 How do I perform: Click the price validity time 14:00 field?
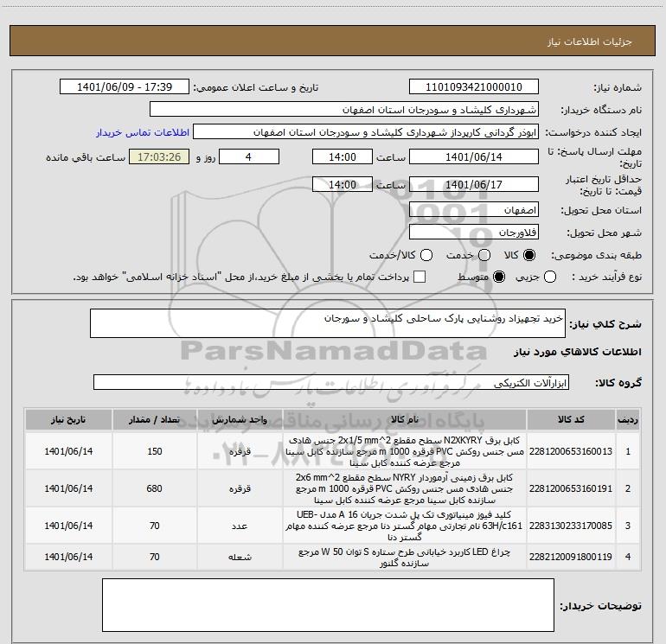tap(343, 184)
